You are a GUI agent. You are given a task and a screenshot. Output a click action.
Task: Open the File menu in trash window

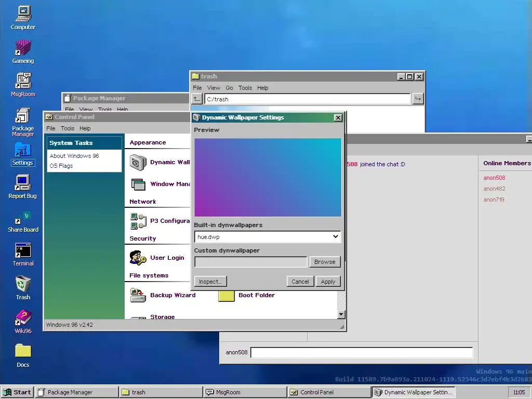click(197, 88)
